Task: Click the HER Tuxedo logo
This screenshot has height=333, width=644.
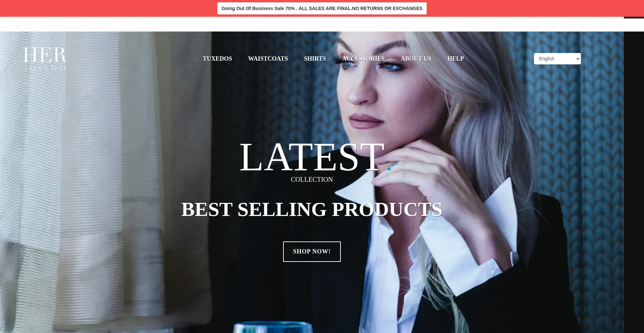Action: pos(45,59)
